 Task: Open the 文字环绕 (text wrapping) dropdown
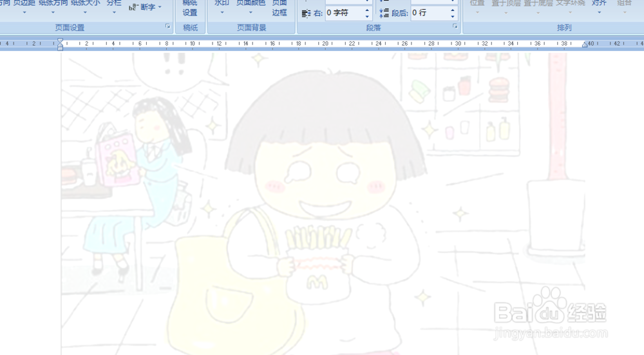tap(571, 7)
